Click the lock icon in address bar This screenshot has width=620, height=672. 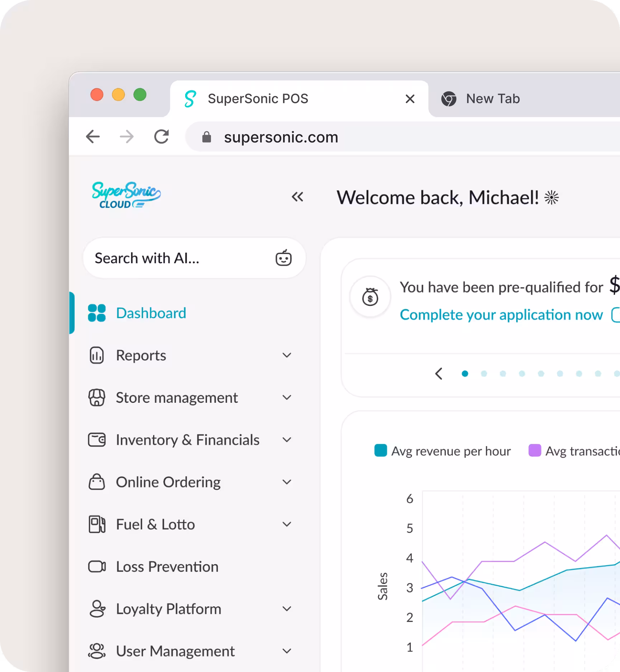(207, 137)
